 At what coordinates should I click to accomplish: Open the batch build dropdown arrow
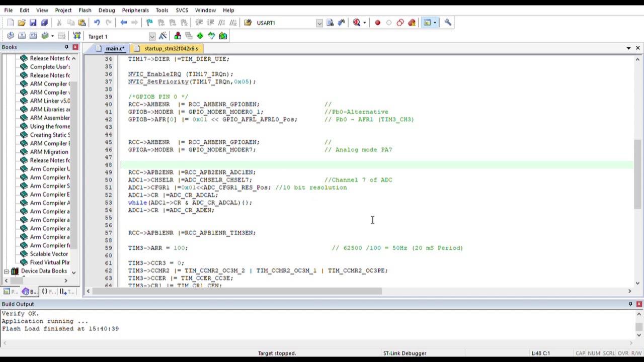52,36
